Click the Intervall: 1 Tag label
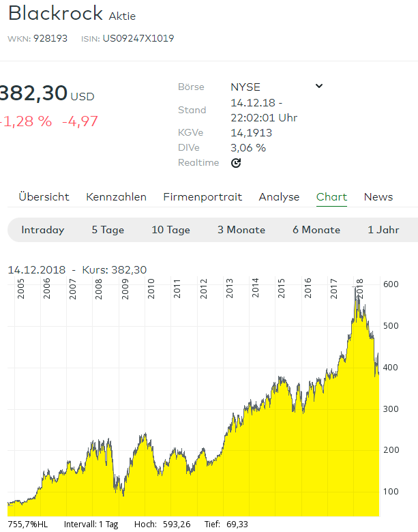 coord(91,524)
